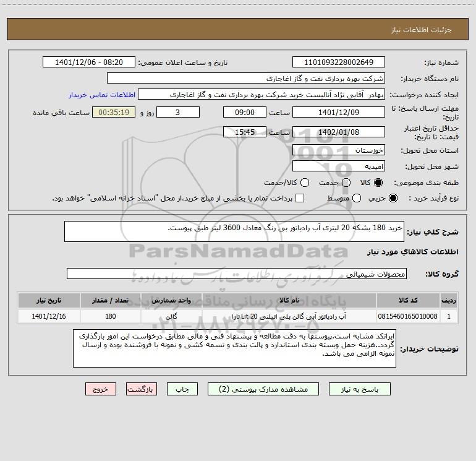Open buyer contact information link

[x=102, y=95]
